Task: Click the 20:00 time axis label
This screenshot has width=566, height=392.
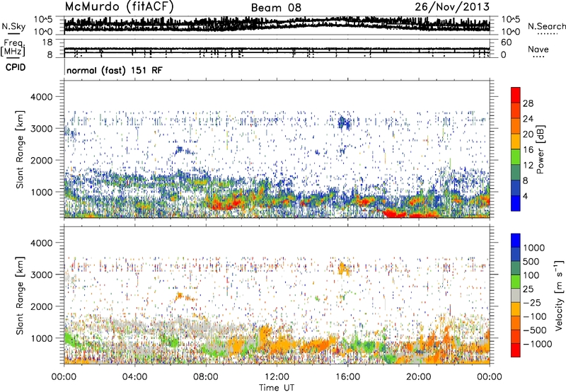Action: 419,377
